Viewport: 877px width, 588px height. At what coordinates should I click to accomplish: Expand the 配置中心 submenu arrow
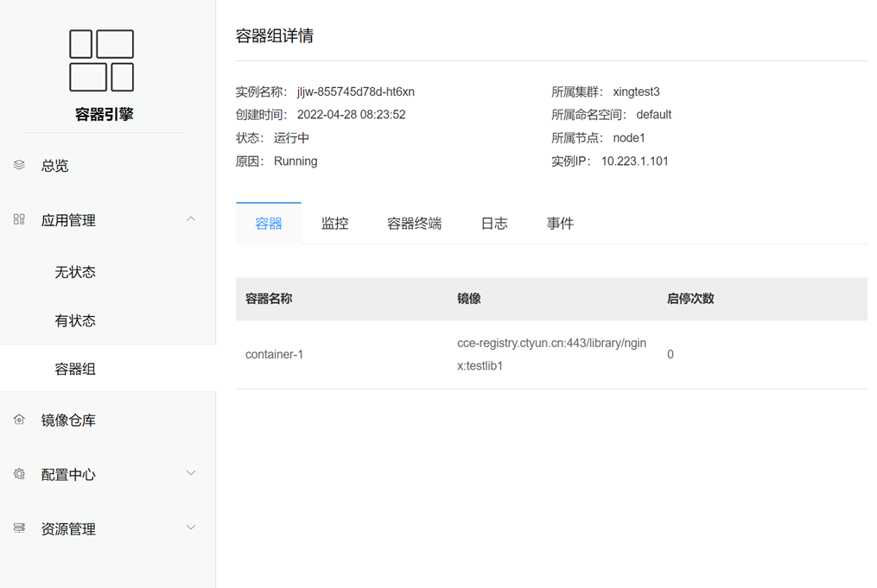(191, 473)
